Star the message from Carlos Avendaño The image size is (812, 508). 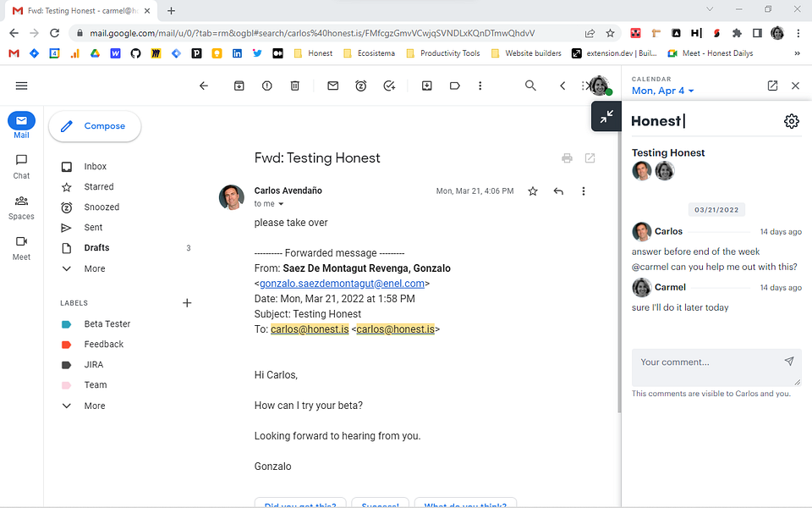coord(532,191)
